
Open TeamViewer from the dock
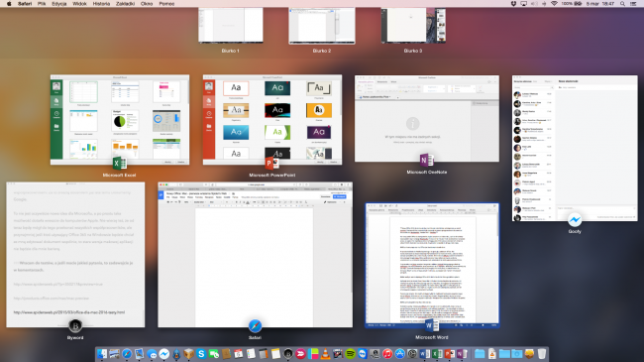click(363, 353)
